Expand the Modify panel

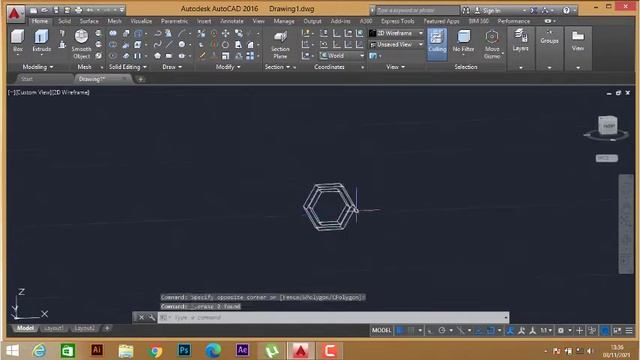228,67
